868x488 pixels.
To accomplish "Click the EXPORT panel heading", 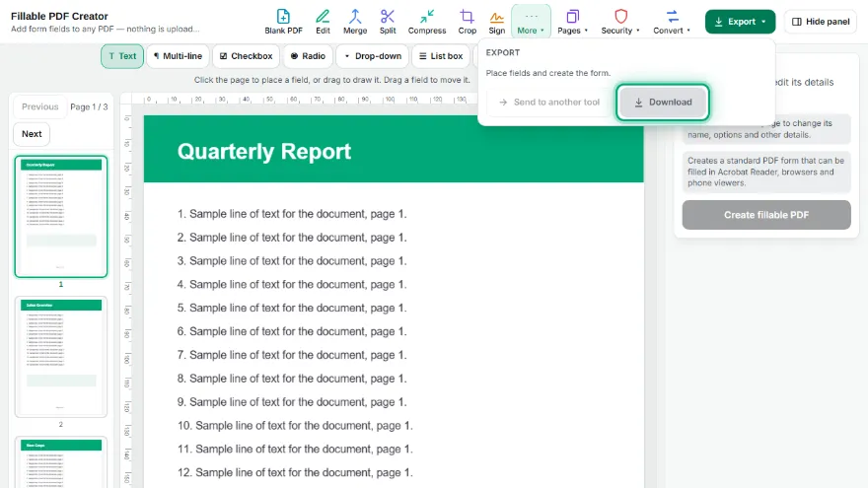I will tap(503, 52).
